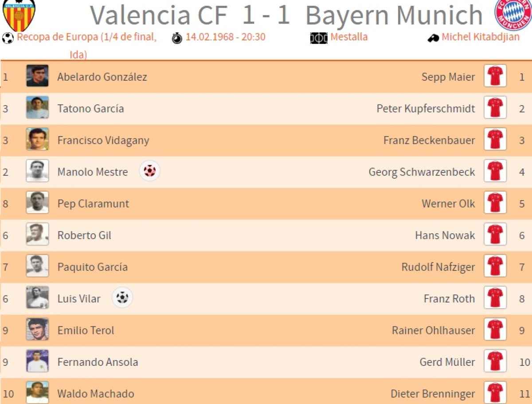Screen dimensions: 532x404
Task: Click the Valencia CF club crest
Action: [19, 15]
